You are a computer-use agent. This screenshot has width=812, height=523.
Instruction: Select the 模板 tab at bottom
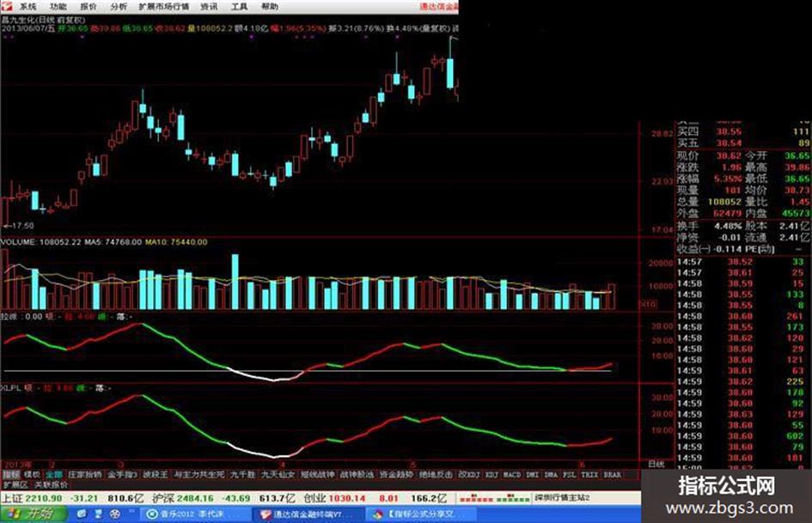[x=32, y=474]
